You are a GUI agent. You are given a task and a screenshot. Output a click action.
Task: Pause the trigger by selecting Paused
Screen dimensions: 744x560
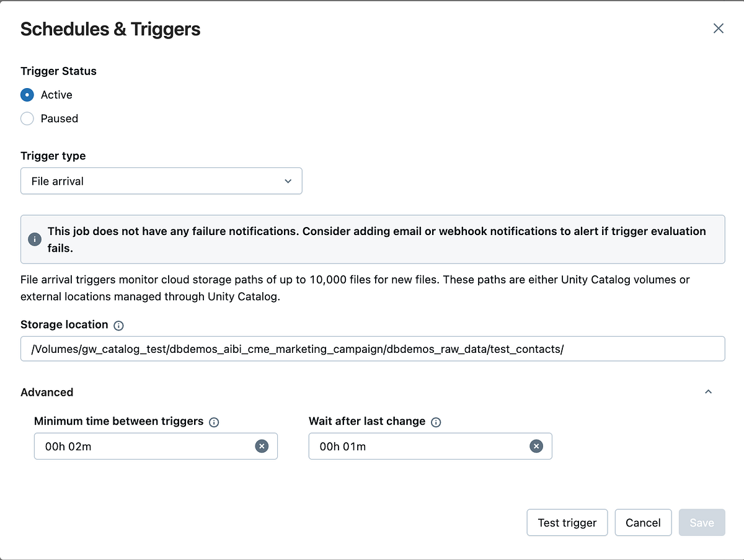27,118
